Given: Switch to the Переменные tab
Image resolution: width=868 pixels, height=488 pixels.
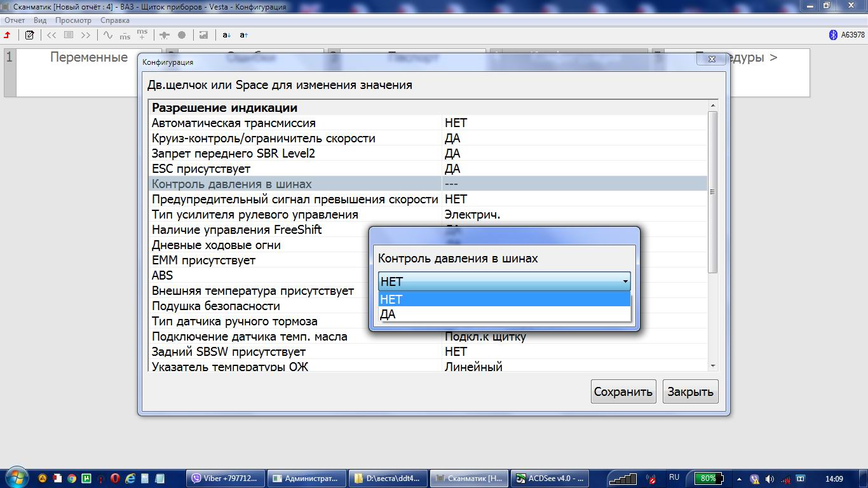Looking at the screenshot, I should [89, 58].
